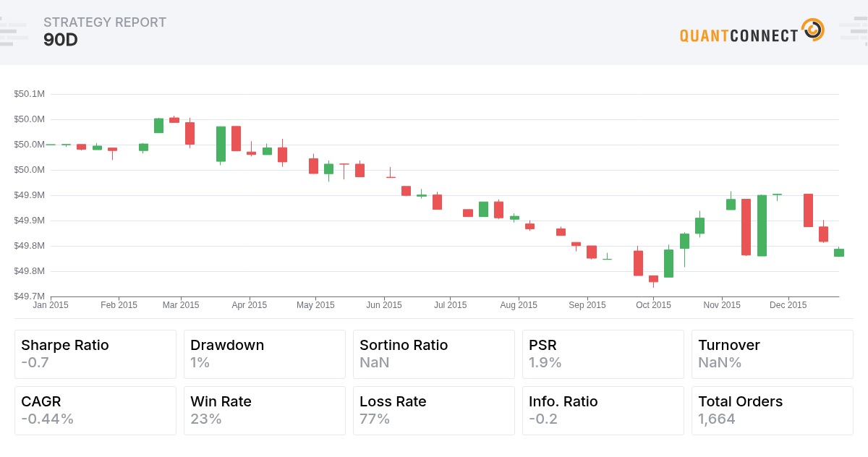Open the Sharpe Ratio stat card
The height and width of the screenshot is (457, 868).
[x=95, y=354]
